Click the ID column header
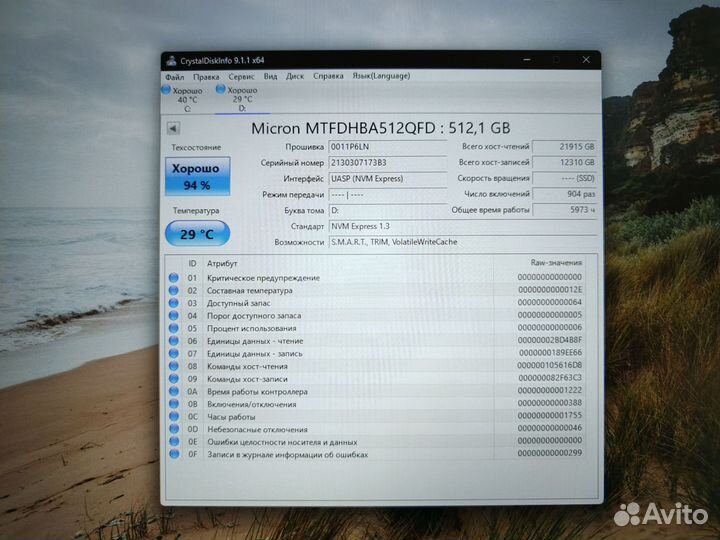This screenshot has height=540, width=720. [192, 264]
